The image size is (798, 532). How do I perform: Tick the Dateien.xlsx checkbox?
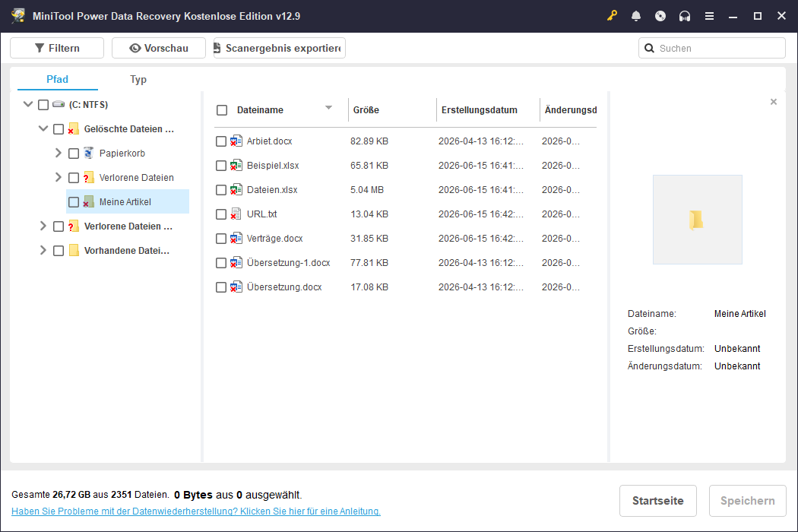point(221,190)
